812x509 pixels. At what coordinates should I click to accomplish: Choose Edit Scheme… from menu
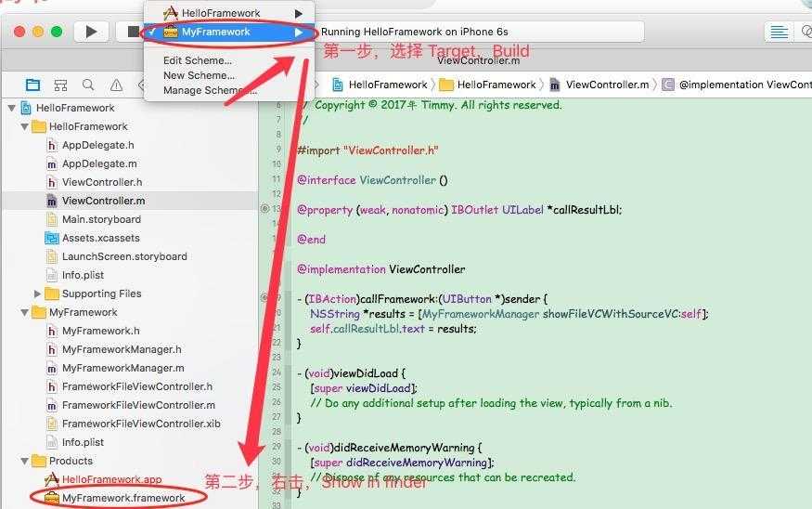[x=198, y=60]
